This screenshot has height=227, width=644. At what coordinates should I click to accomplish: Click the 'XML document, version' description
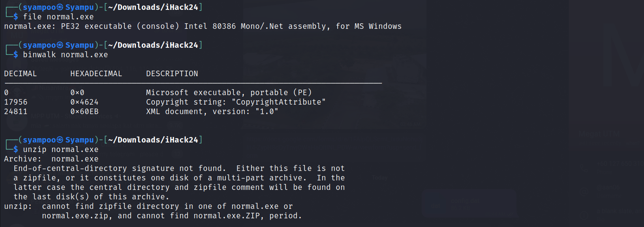coord(198,111)
